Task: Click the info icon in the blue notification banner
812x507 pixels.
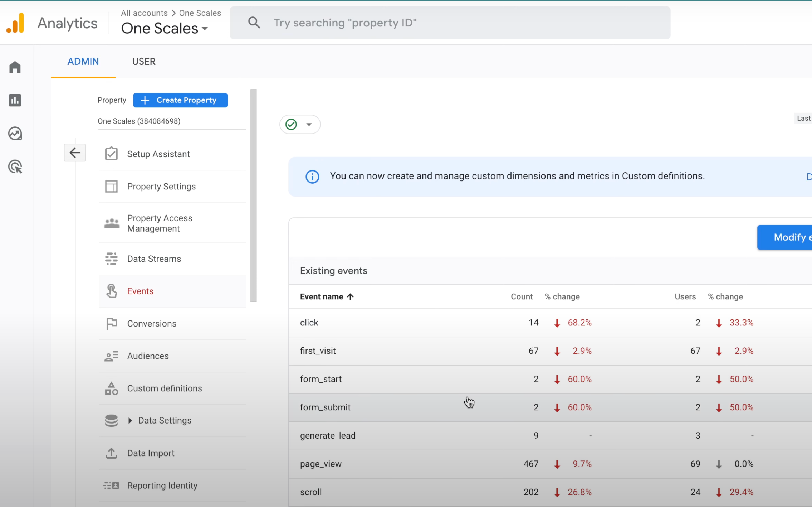Action: pos(312,176)
